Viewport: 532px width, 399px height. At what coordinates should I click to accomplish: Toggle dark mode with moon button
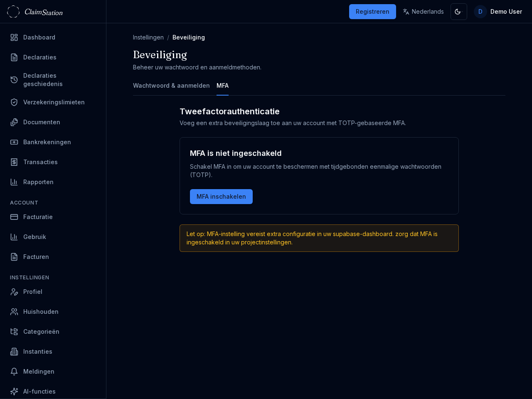pos(459,12)
